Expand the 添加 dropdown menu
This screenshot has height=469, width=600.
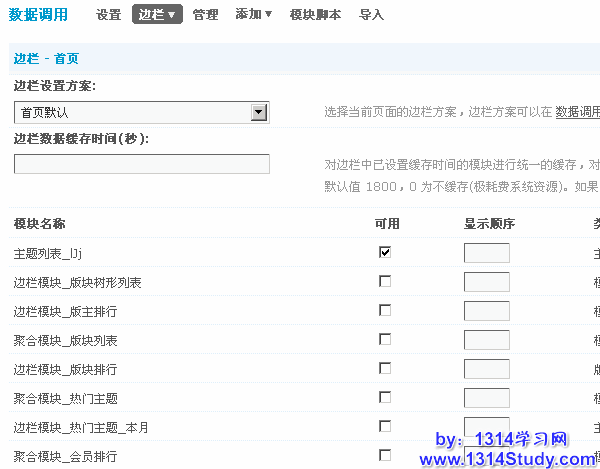[x=253, y=15]
